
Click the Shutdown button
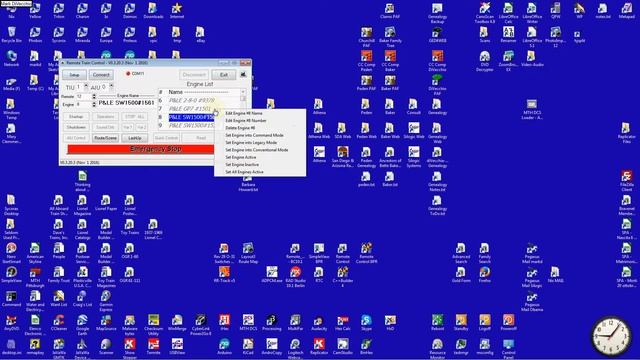pyautogui.click(x=76, y=127)
